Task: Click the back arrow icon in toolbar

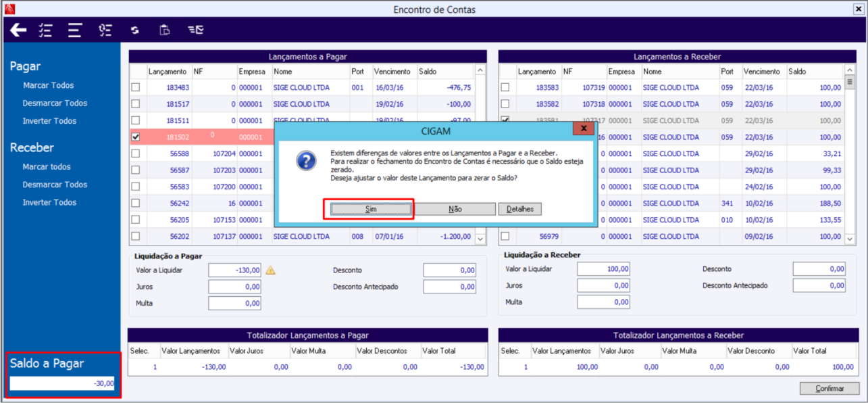Action: coord(18,30)
